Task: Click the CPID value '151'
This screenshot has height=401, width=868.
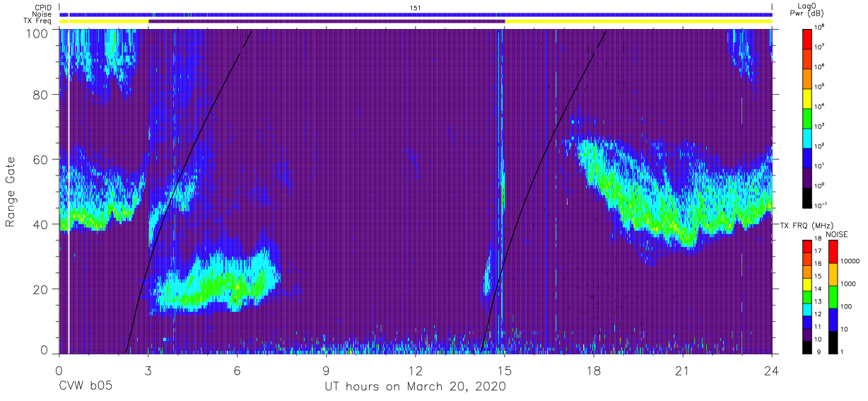Action: (416, 7)
